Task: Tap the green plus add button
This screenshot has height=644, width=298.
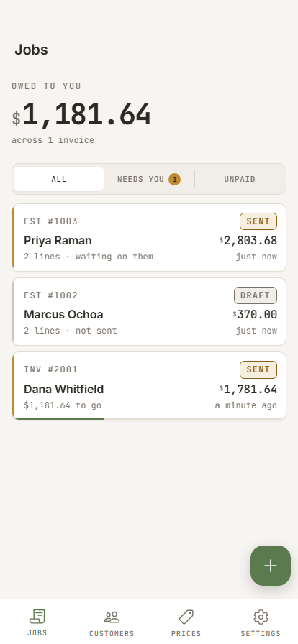Action: (271, 566)
